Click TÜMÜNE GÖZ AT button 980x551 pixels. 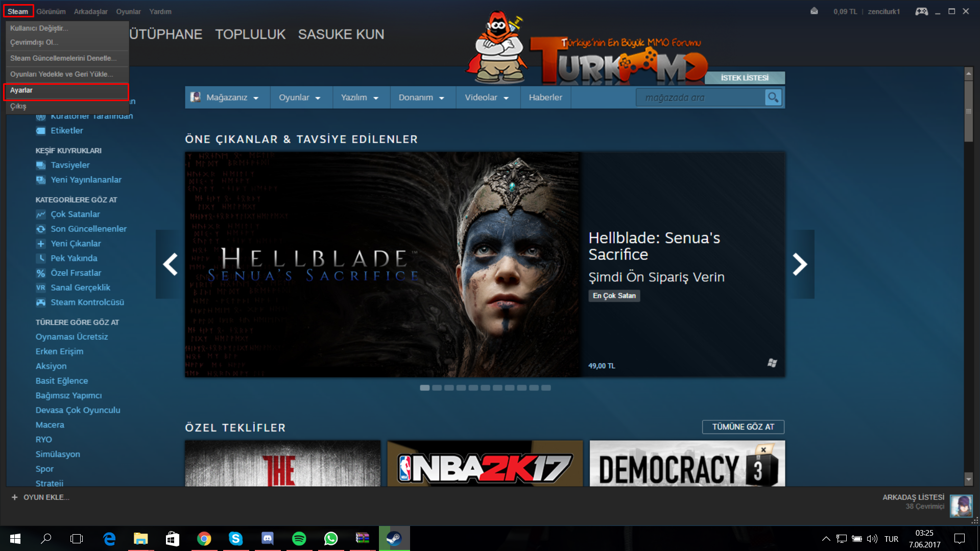pyautogui.click(x=743, y=427)
